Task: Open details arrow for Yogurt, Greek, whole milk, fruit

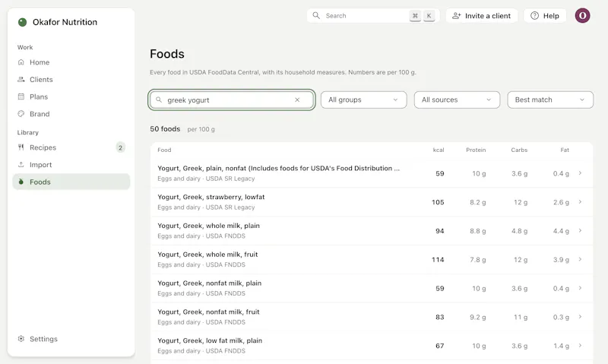Action: point(580,259)
